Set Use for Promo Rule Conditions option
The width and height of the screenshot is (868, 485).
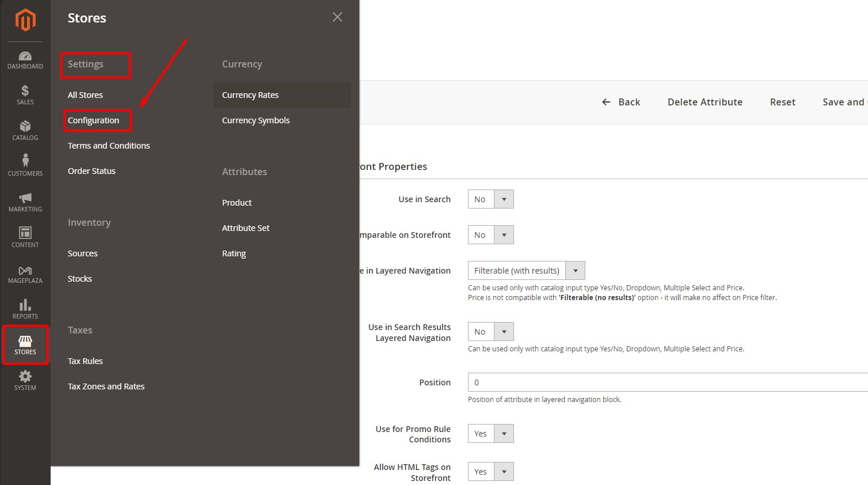(x=502, y=433)
